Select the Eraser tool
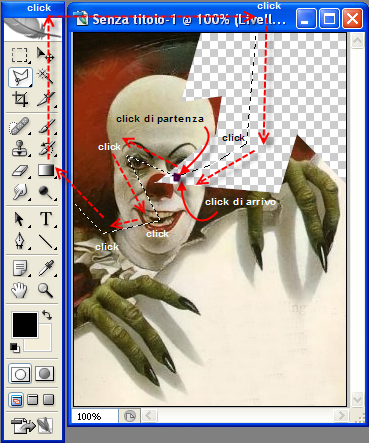 point(20,171)
